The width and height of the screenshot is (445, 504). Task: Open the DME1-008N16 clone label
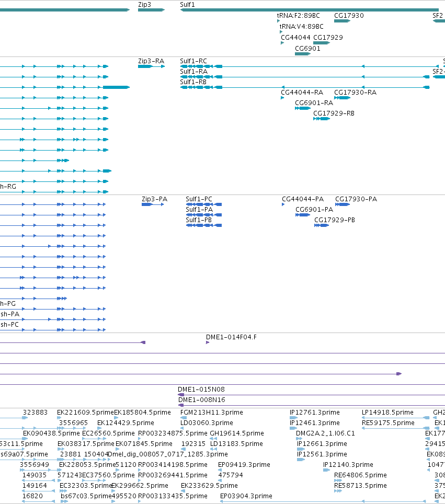coord(202,399)
